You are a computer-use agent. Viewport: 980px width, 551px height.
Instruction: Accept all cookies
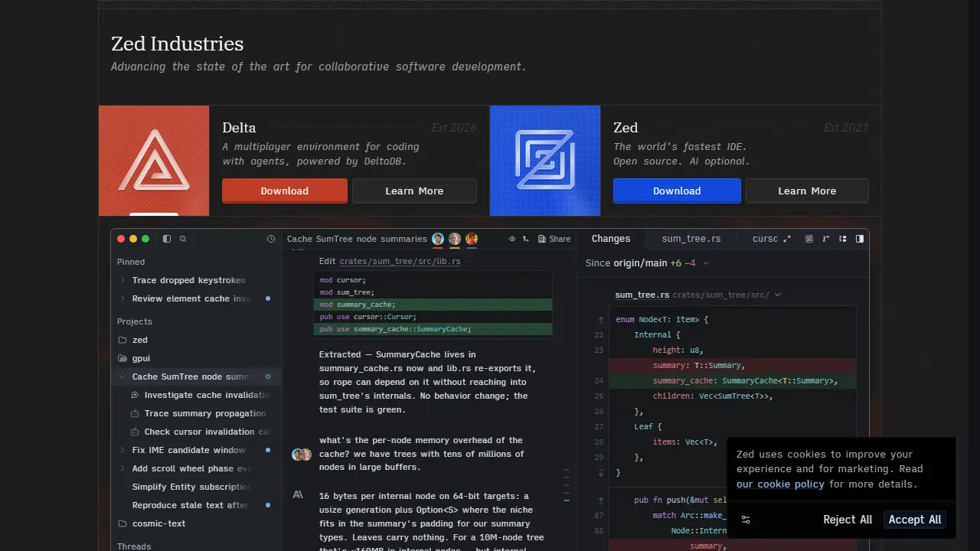tap(915, 520)
